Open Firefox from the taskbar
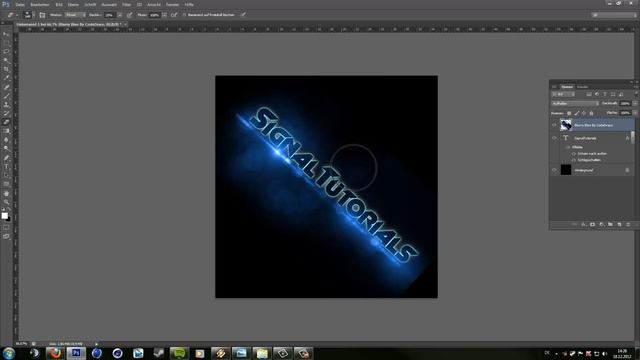This screenshot has width=640, height=360. tap(55, 353)
